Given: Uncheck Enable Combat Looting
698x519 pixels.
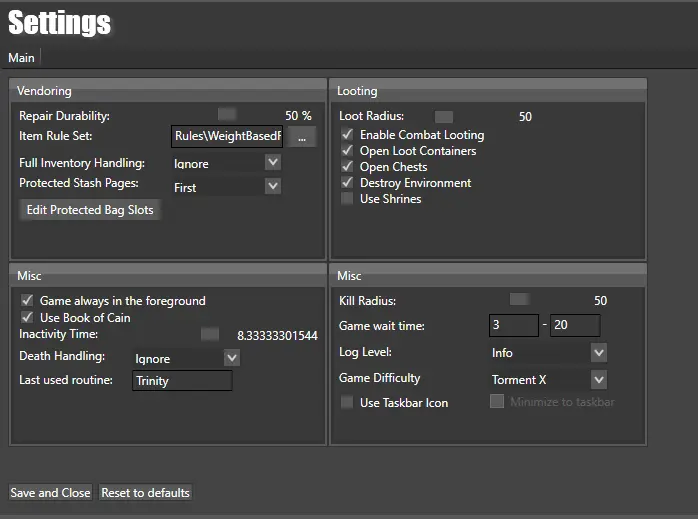Looking at the screenshot, I should click(x=347, y=135).
